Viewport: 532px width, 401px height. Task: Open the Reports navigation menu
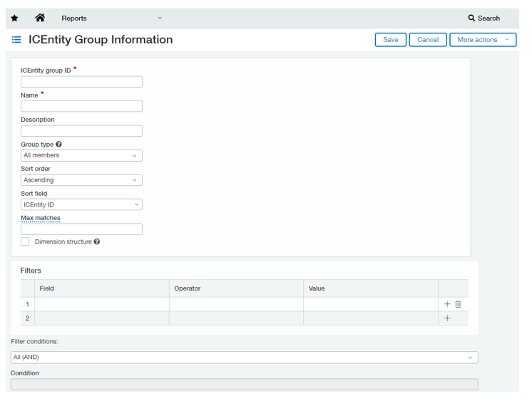tap(111, 19)
